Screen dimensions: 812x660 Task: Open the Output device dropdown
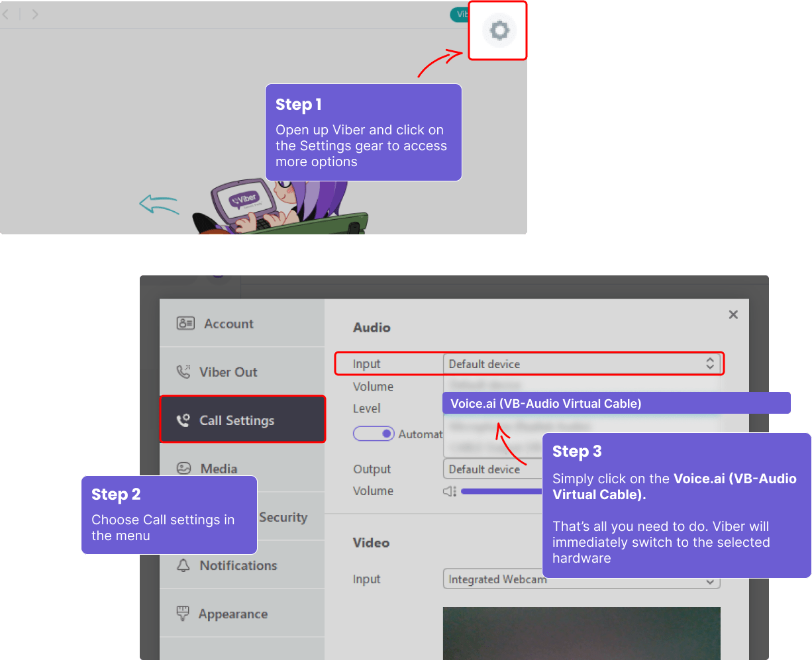pos(490,469)
